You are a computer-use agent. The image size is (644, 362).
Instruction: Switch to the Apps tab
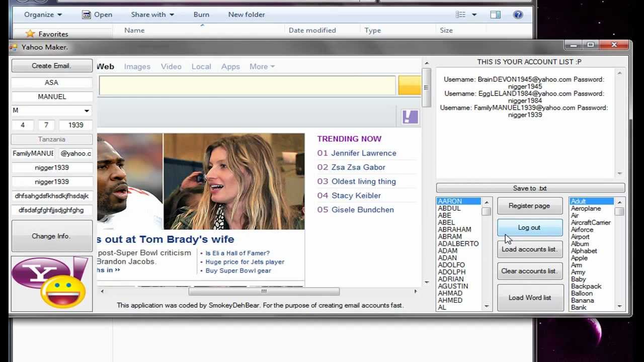click(230, 66)
